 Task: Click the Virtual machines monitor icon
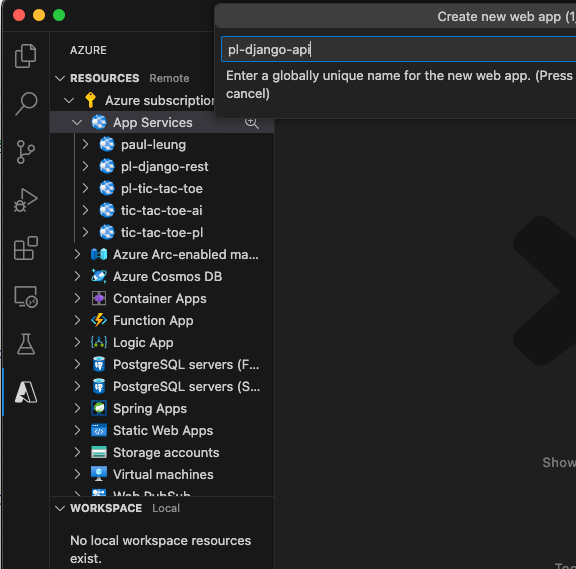point(99,474)
